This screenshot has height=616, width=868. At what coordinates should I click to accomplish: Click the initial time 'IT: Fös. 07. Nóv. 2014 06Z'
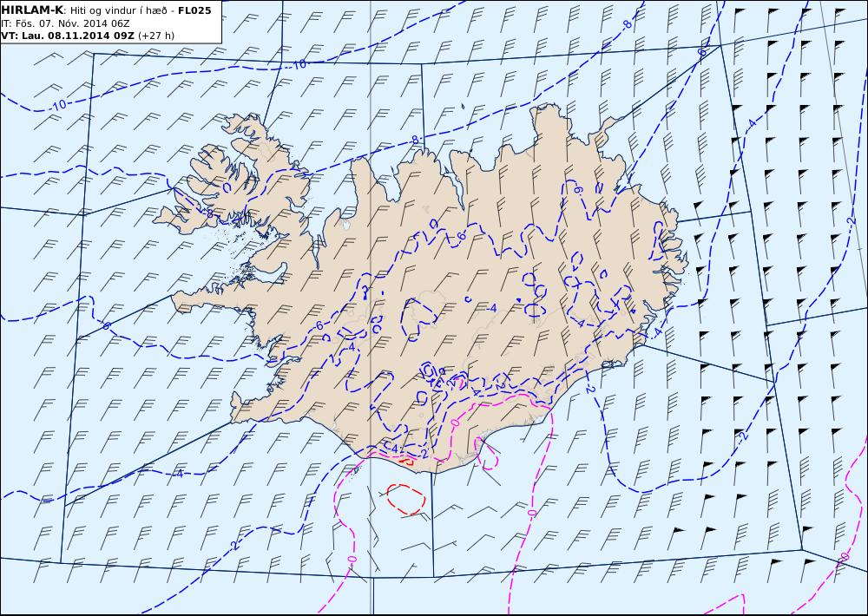coord(65,23)
